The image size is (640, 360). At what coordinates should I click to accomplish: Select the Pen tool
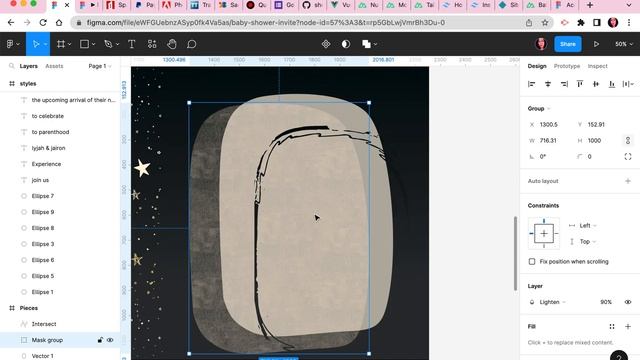pos(108,44)
